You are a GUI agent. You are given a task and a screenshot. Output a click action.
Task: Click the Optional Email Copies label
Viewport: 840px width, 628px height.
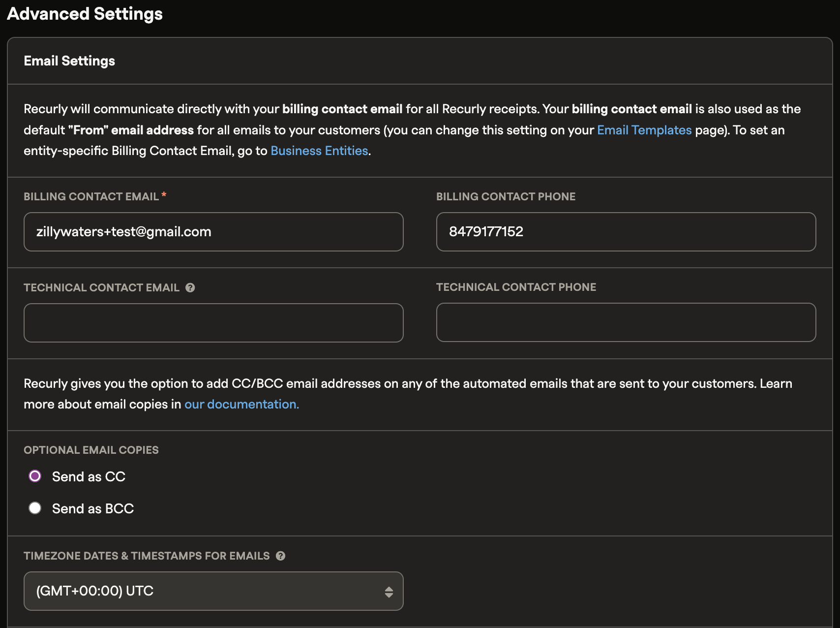tap(91, 450)
